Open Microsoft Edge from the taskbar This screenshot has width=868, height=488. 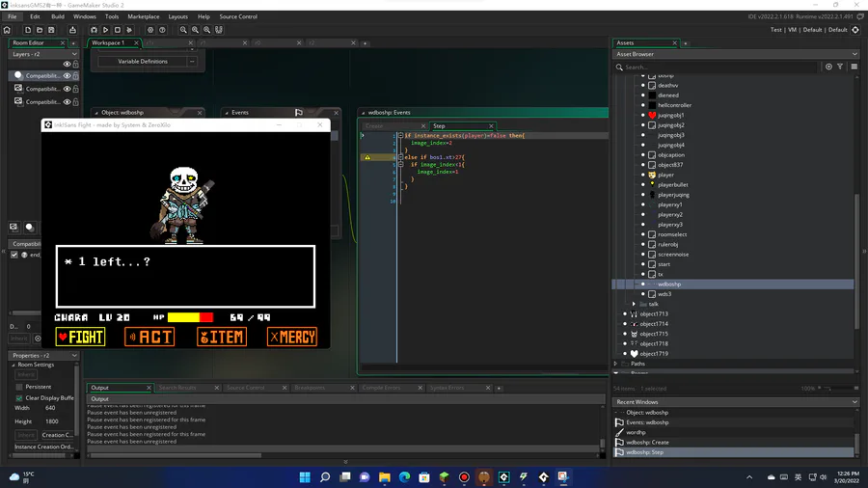(x=405, y=477)
